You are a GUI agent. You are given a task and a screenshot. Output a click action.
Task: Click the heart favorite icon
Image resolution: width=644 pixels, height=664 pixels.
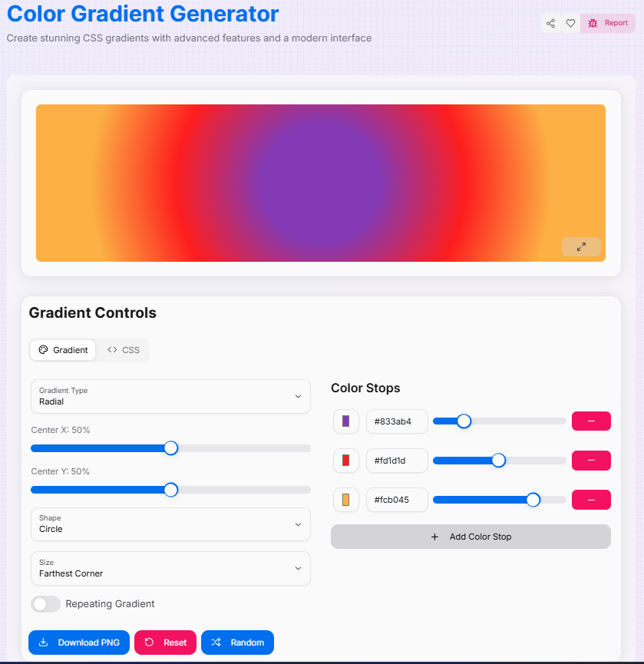coord(570,23)
